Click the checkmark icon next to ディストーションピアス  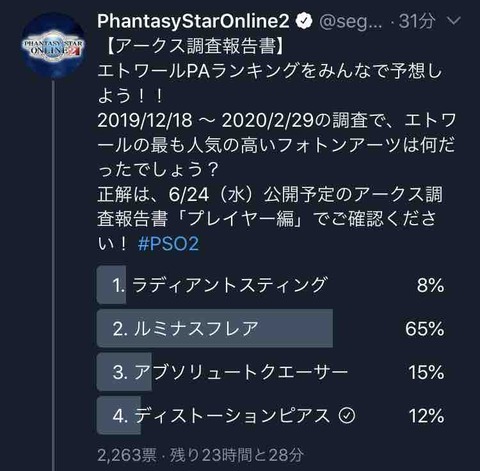click(x=347, y=416)
